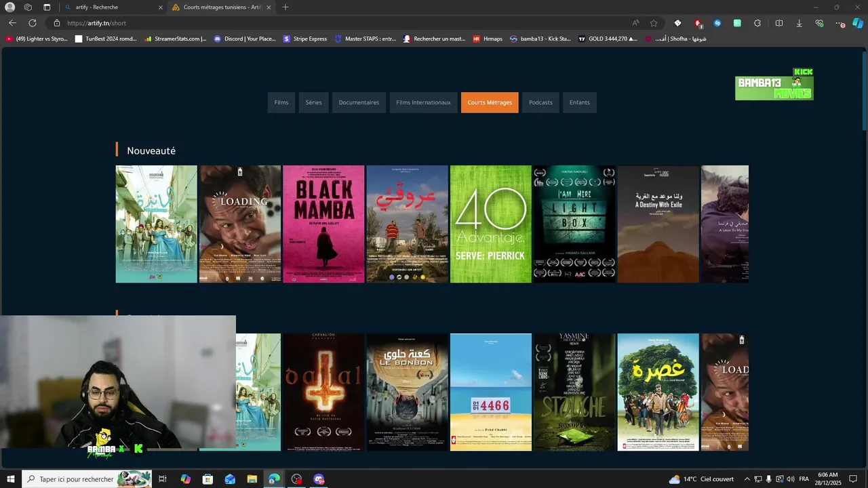
Task: Open the Hrmaps bookmark
Action: (488, 39)
